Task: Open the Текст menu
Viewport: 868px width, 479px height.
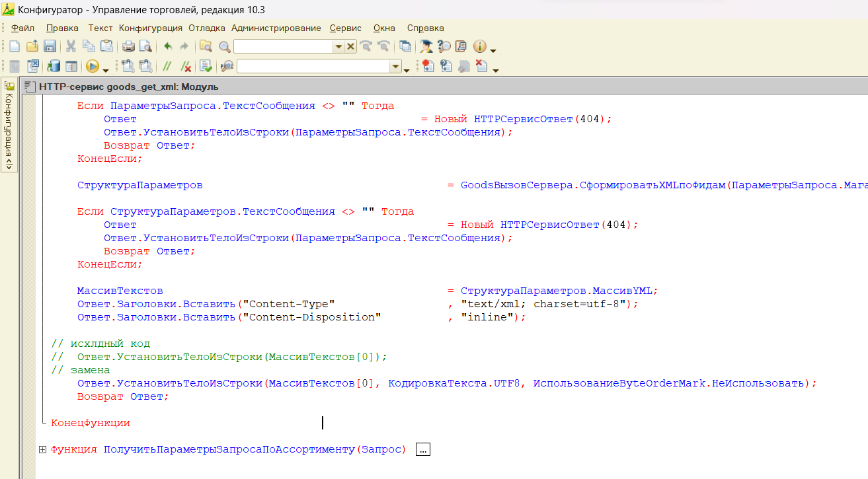Action: (100, 28)
